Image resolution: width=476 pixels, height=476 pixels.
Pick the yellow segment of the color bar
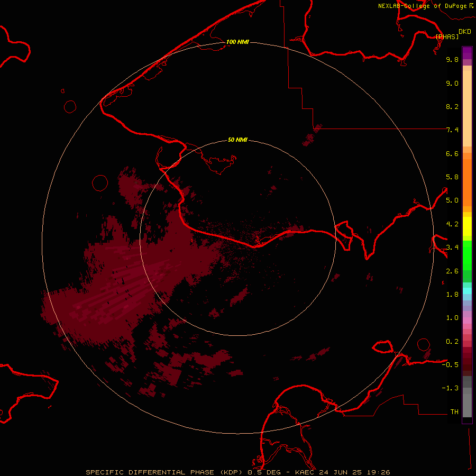tap(467, 226)
